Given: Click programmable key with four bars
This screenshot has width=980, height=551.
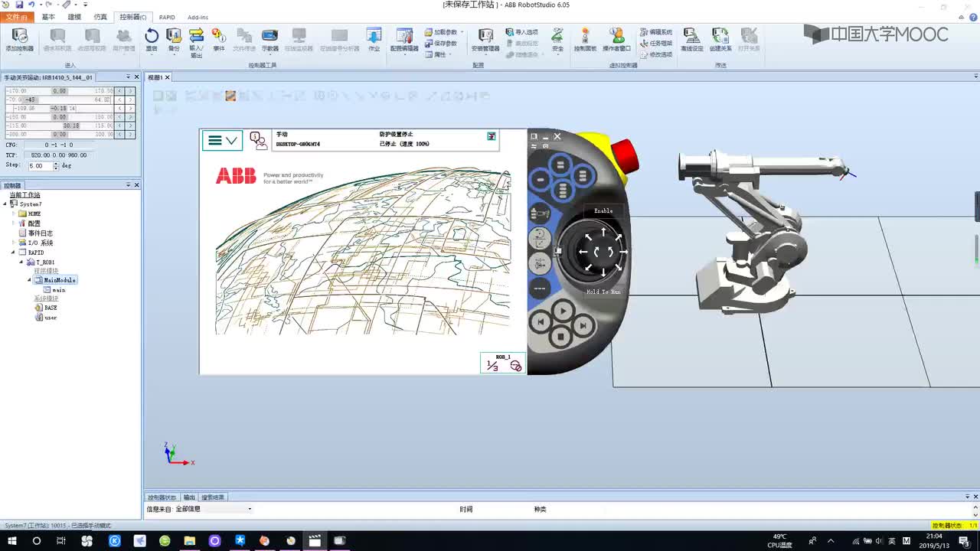Looking at the screenshot, I should [563, 190].
